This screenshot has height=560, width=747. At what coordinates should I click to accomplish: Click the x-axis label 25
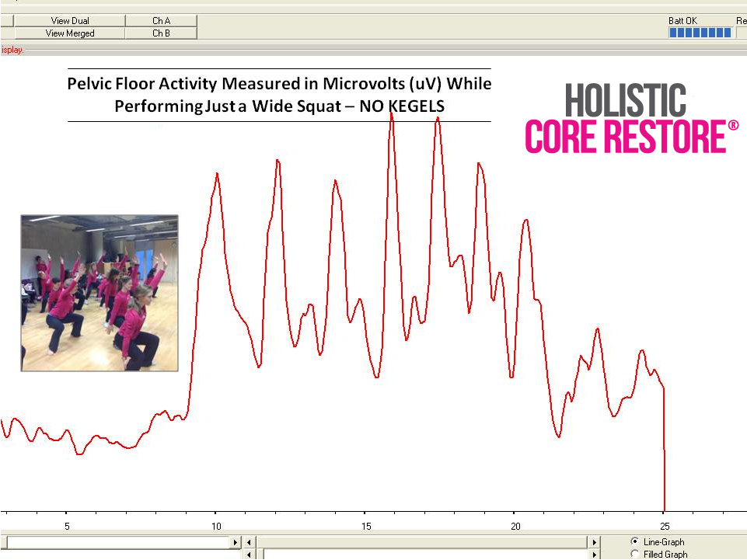pyautogui.click(x=665, y=526)
